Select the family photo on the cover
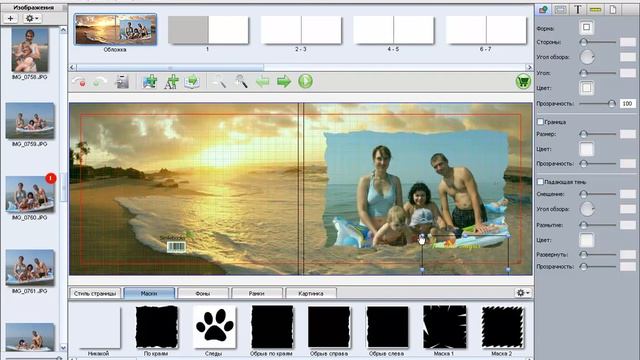This screenshot has width=640, height=360. click(416, 190)
